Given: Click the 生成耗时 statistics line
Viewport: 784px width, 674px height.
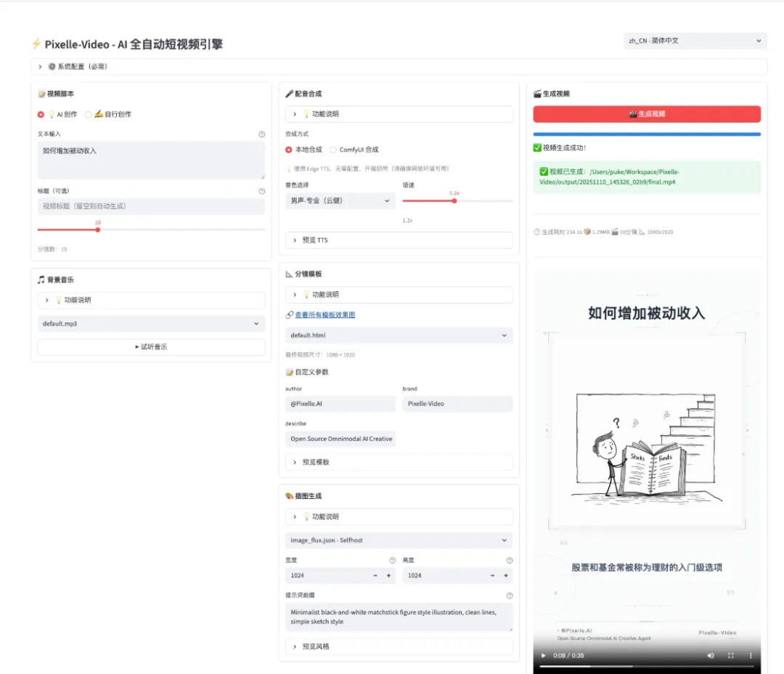Looking at the screenshot, I should [x=603, y=232].
